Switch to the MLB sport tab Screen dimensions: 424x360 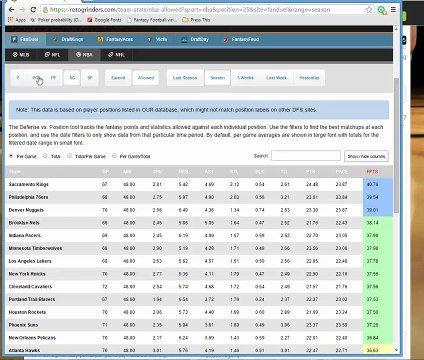pos(21,55)
